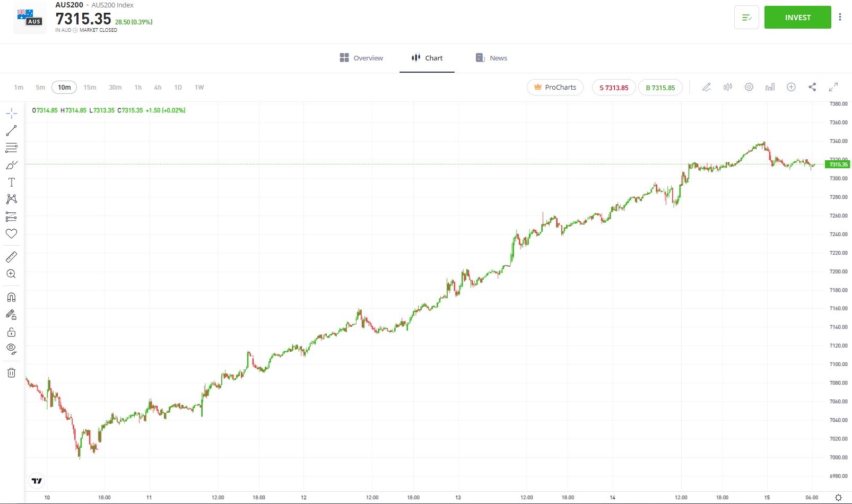Click the green INVEST button
This screenshot has height=504, width=852.
[797, 18]
